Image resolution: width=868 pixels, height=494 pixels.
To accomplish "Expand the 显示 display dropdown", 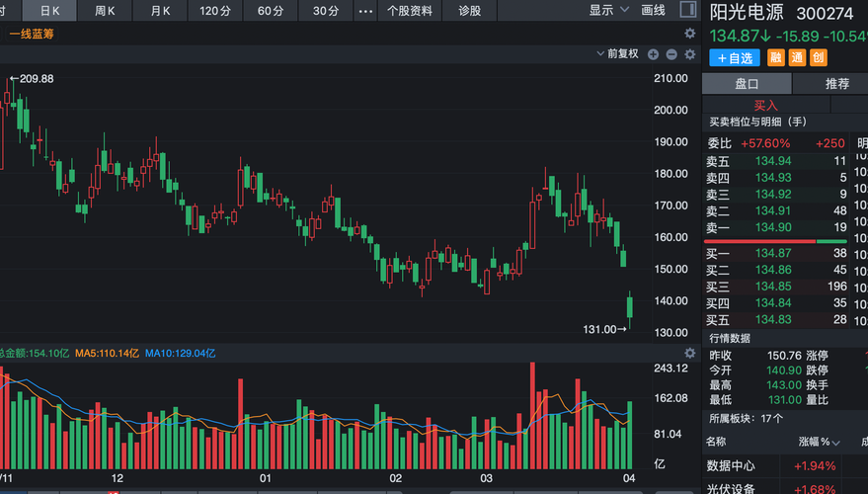I will [608, 11].
